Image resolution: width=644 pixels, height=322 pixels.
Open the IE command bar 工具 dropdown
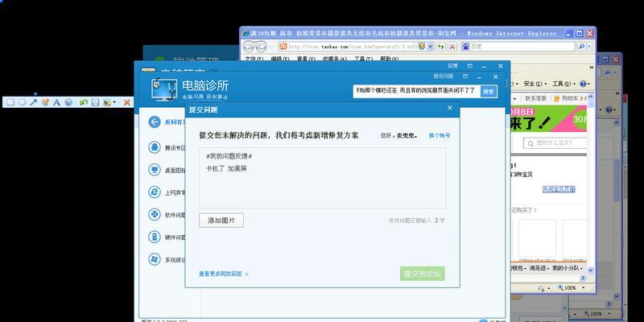pos(563,84)
